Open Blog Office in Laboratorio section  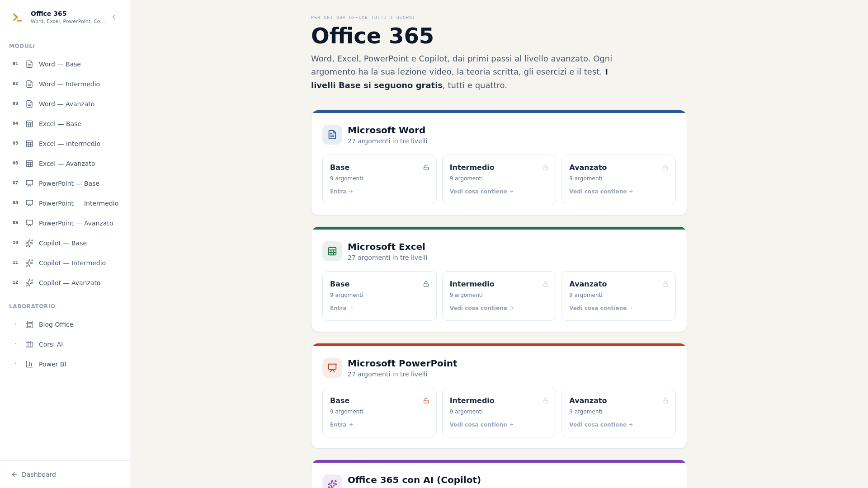[65, 324]
